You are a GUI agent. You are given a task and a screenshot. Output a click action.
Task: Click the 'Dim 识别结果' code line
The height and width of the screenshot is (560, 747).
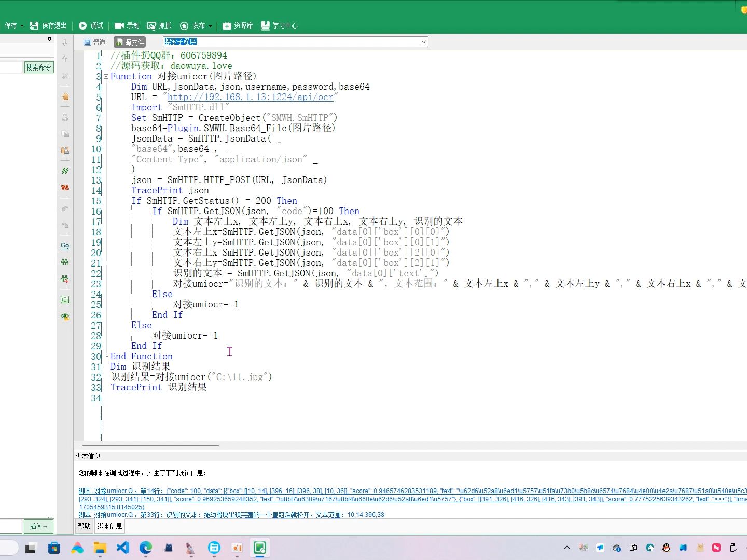(x=141, y=367)
